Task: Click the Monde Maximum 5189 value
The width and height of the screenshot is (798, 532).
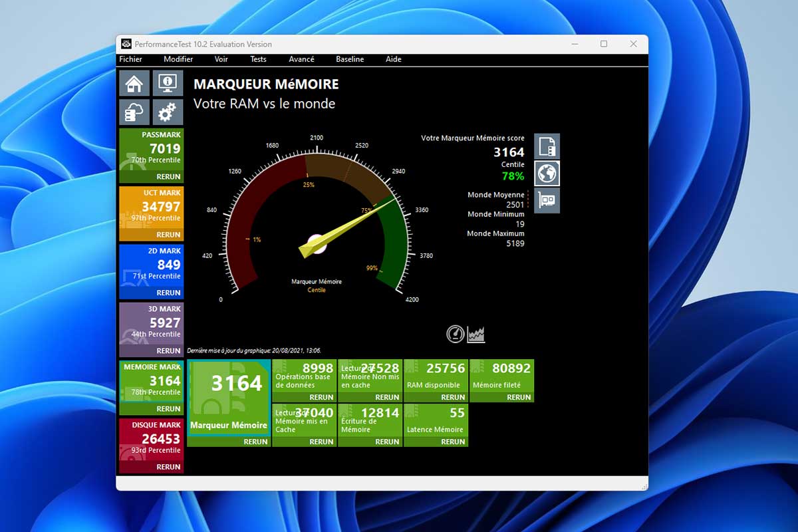Action: pyautogui.click(x=515, y=243)
